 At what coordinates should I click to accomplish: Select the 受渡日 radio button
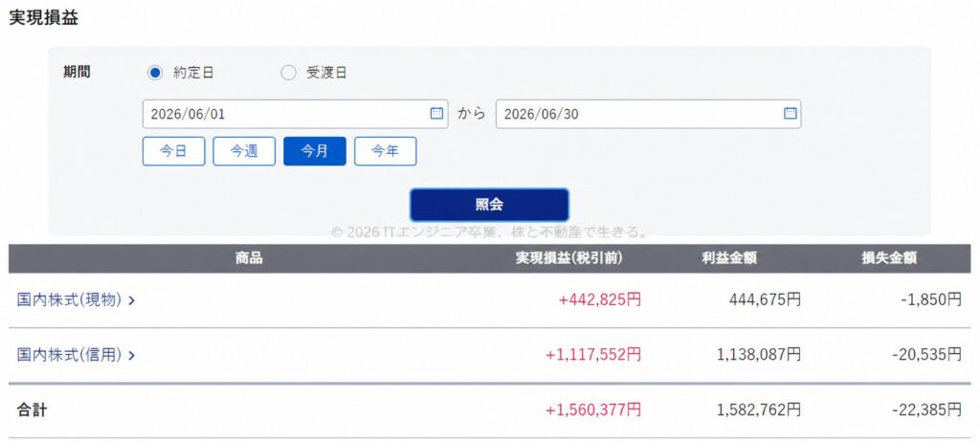click(288, 73)
